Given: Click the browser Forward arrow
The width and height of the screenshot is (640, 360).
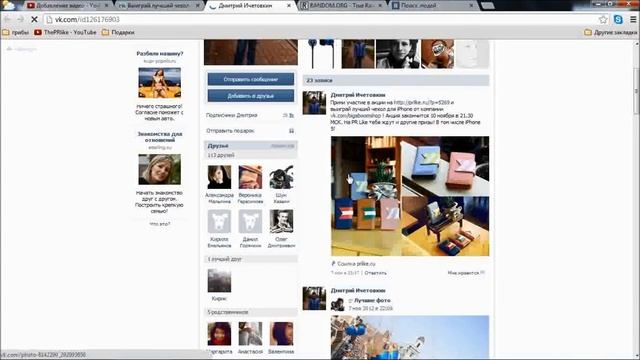Looking at the screenshot, I should tap(20, 19).
